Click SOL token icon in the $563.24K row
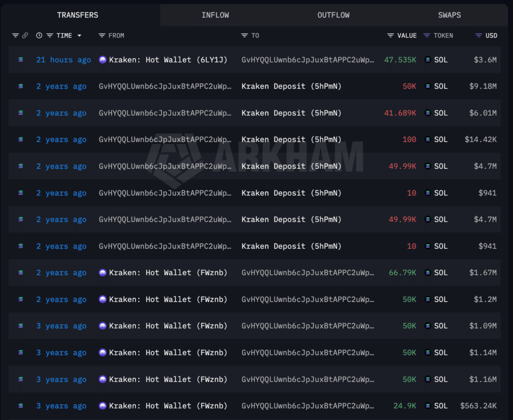513x420 pixels. pyautogui.click(x=427, y=405)
